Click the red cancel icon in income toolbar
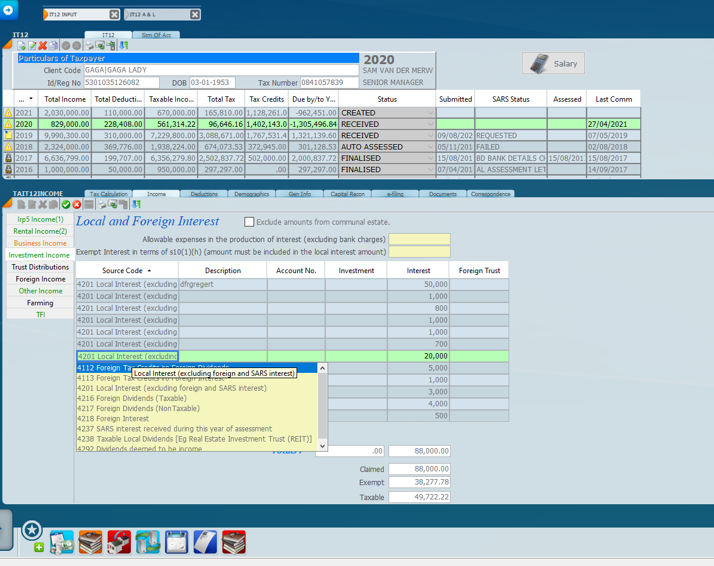This screenshot has width=714, height=566. [x=77, y=205]
